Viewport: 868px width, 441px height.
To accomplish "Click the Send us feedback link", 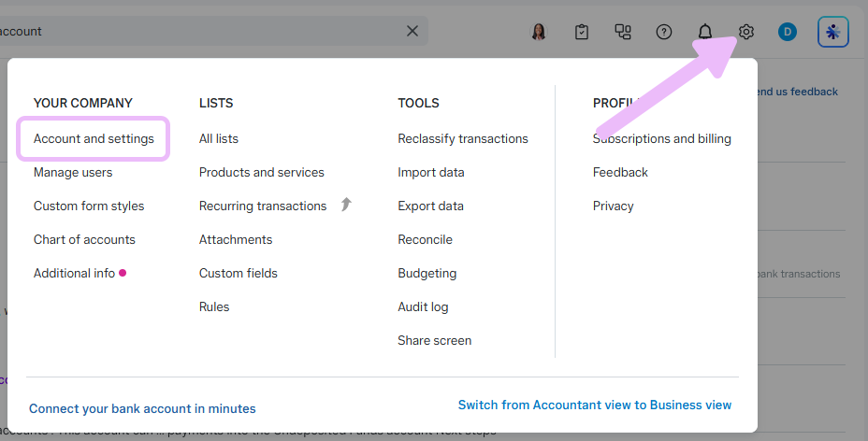I will coord(797,92).
